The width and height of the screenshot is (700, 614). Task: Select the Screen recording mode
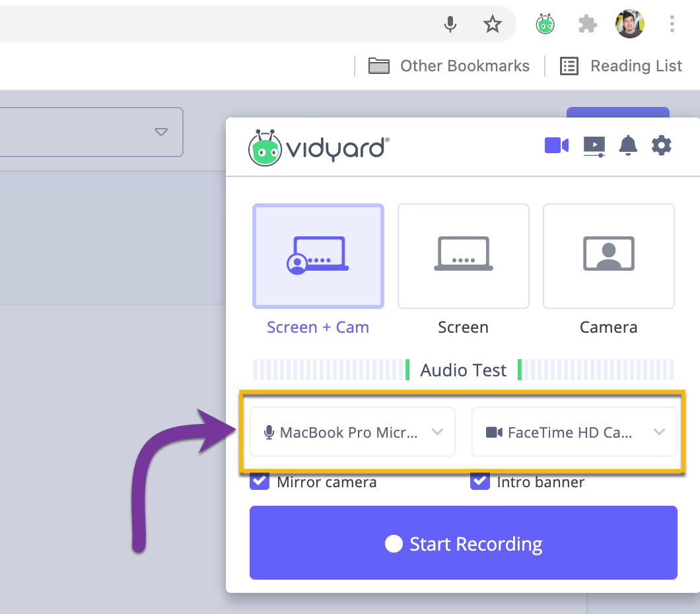(x=464, y=256)
